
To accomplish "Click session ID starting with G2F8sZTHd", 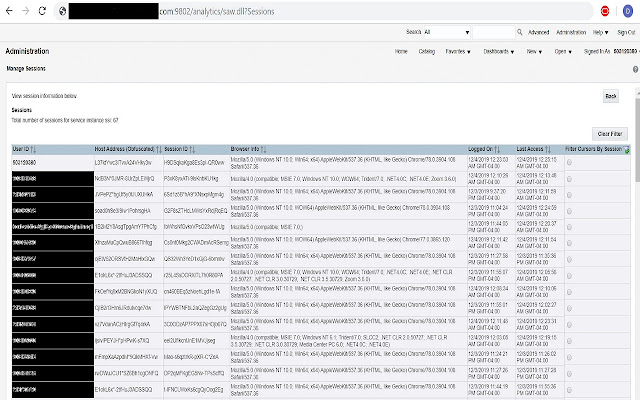I will point(196,211).
